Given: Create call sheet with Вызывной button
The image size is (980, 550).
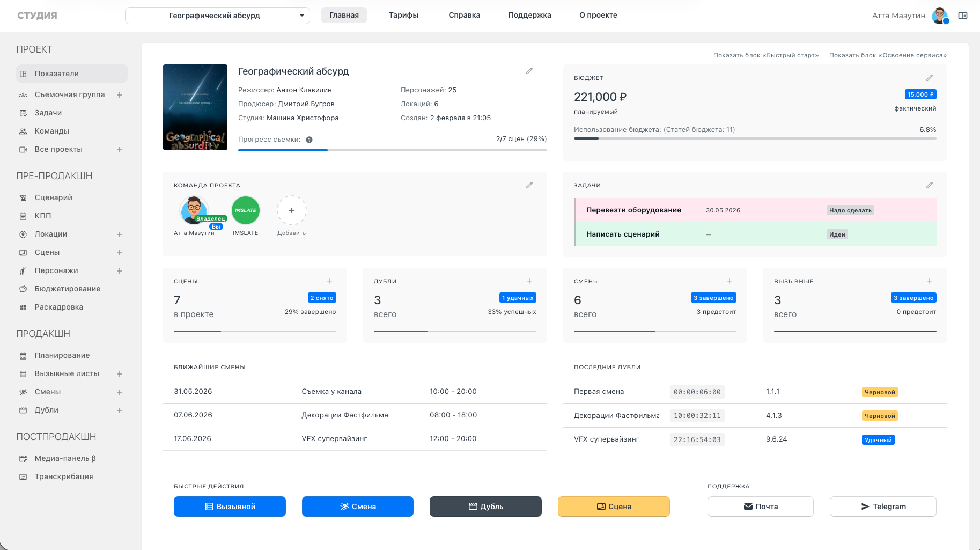Looking at the screenshot, I should click(x=230, y=507).
